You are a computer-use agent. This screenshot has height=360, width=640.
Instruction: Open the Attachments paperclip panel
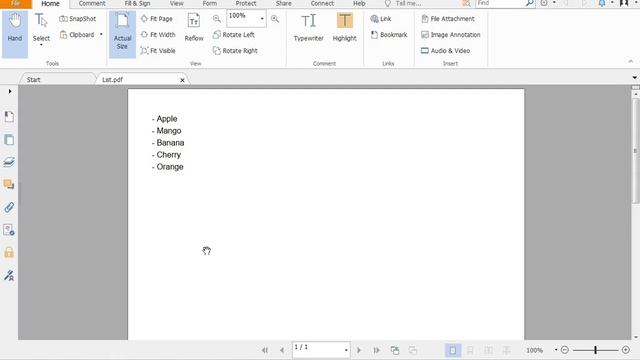coord(9,207)
